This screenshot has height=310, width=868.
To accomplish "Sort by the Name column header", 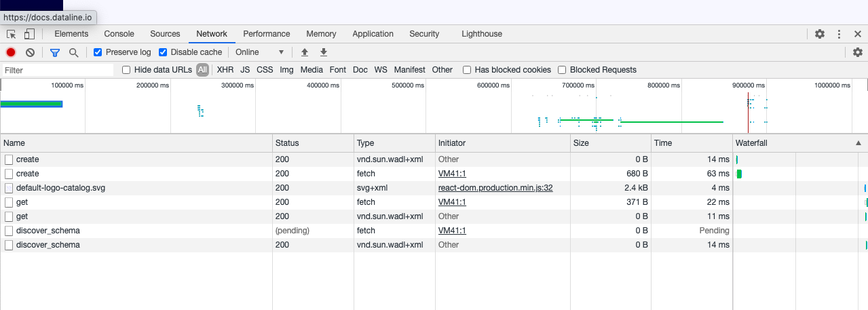I will (x=136, y=143).
